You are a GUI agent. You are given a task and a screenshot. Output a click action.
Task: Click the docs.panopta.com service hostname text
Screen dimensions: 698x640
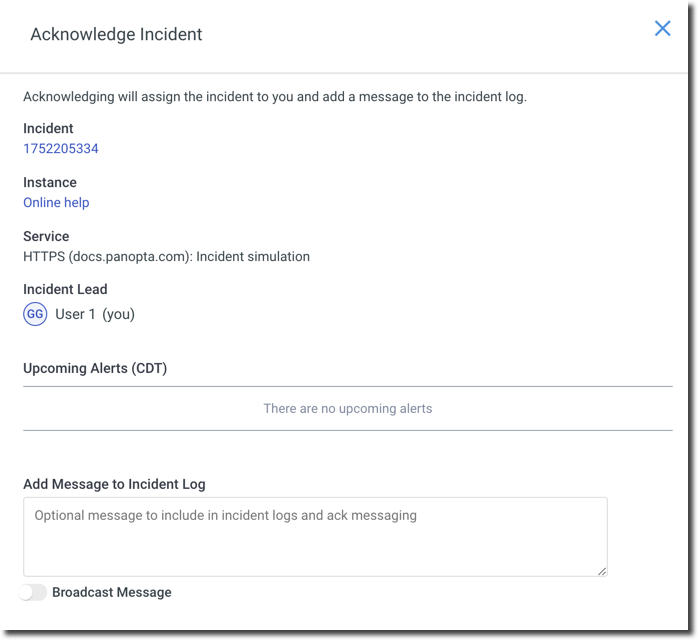[129, 257]
